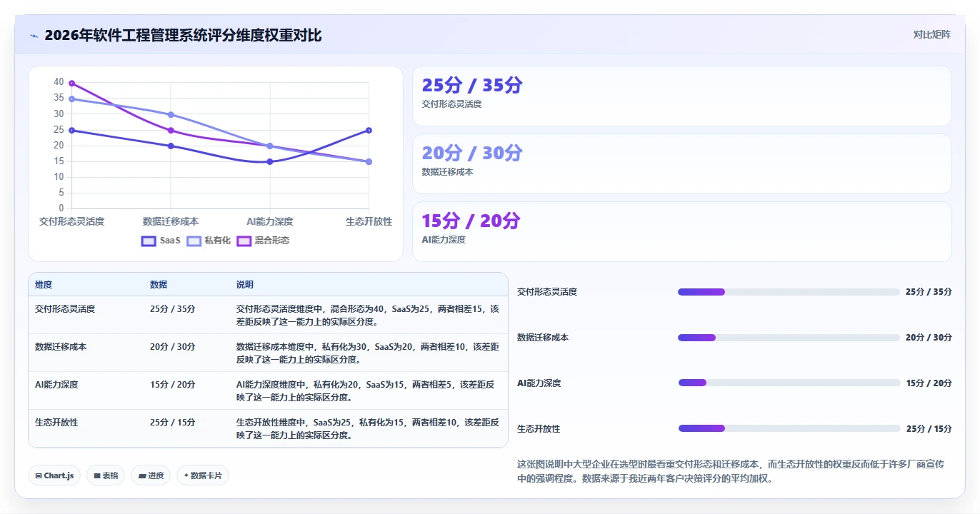Click the 数据迁移成本 x-axis label on the chart
This screenshot has height=514, width=980.
point(171,221)
